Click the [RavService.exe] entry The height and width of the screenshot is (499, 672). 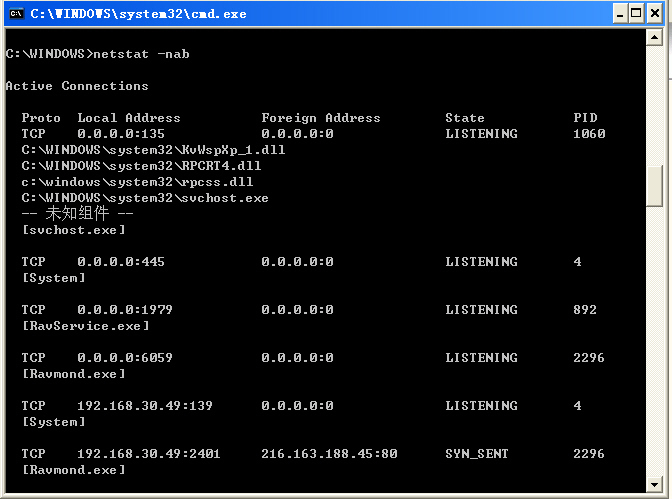86,326
